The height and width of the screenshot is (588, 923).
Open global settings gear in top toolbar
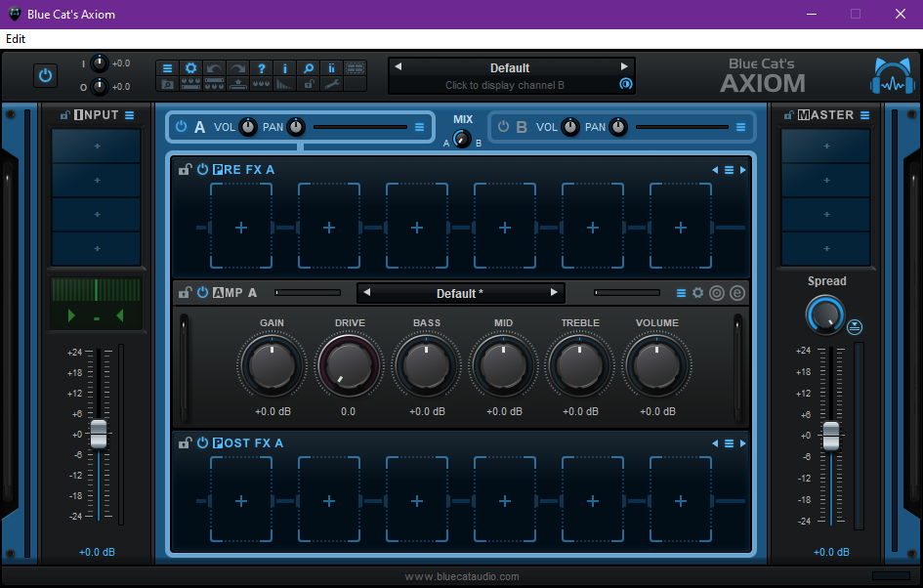(190, 68)
